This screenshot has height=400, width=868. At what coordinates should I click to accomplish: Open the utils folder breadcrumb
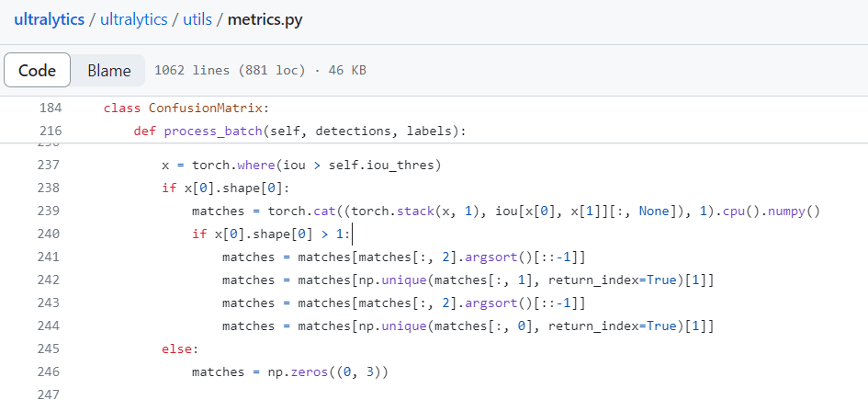[197, 19]
